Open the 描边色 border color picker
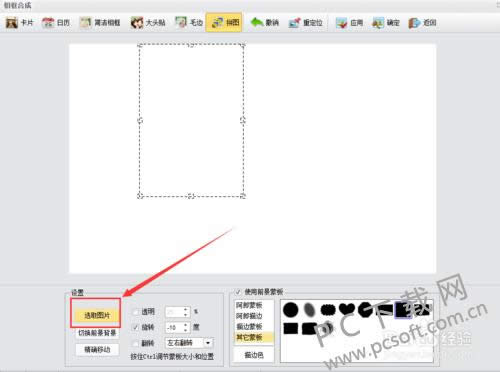 tap(254, 355)
